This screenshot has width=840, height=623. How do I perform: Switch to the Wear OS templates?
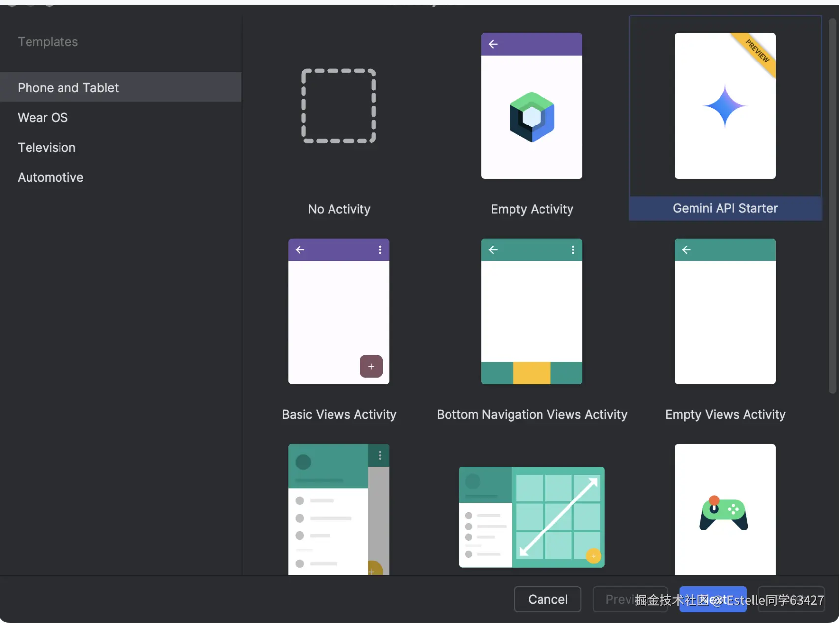(x=120, y=118)
